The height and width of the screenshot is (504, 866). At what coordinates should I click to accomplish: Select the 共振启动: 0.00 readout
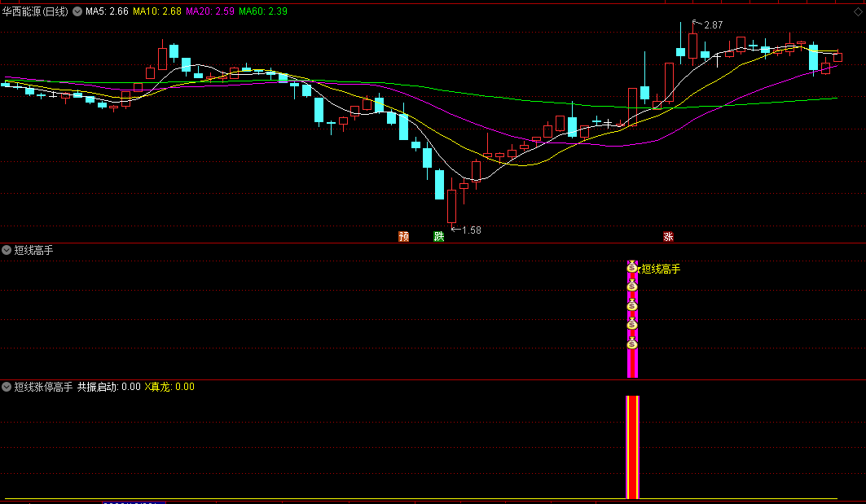(109, 387)
